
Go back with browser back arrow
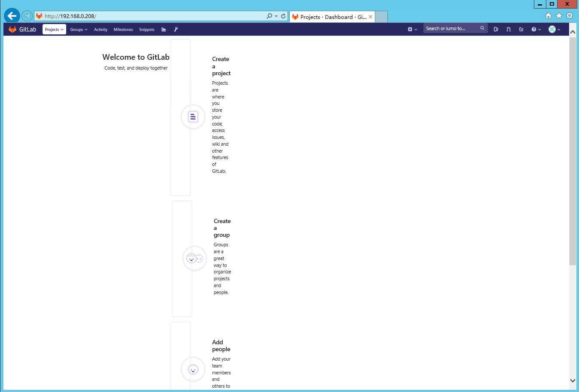click(12, 16)
